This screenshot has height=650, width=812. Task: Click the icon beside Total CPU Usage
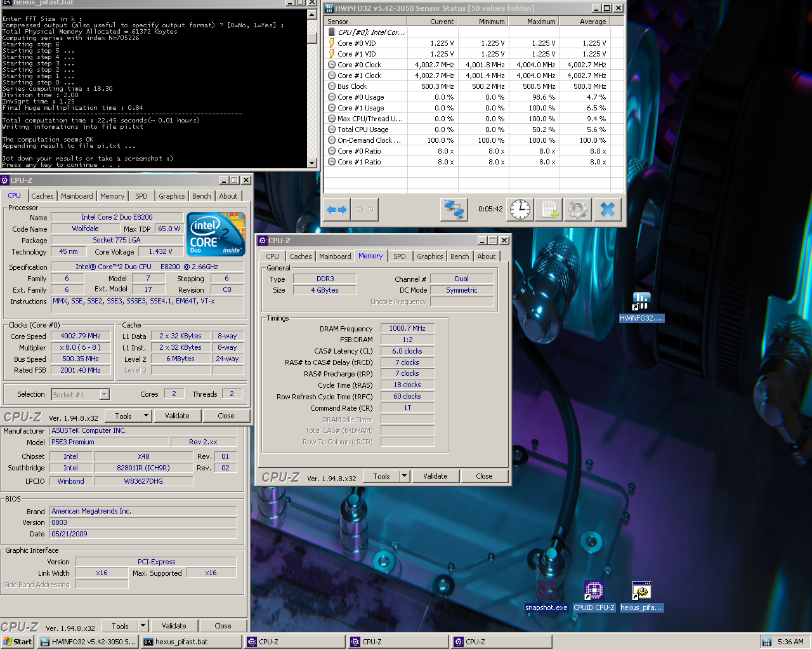[331, 129]
